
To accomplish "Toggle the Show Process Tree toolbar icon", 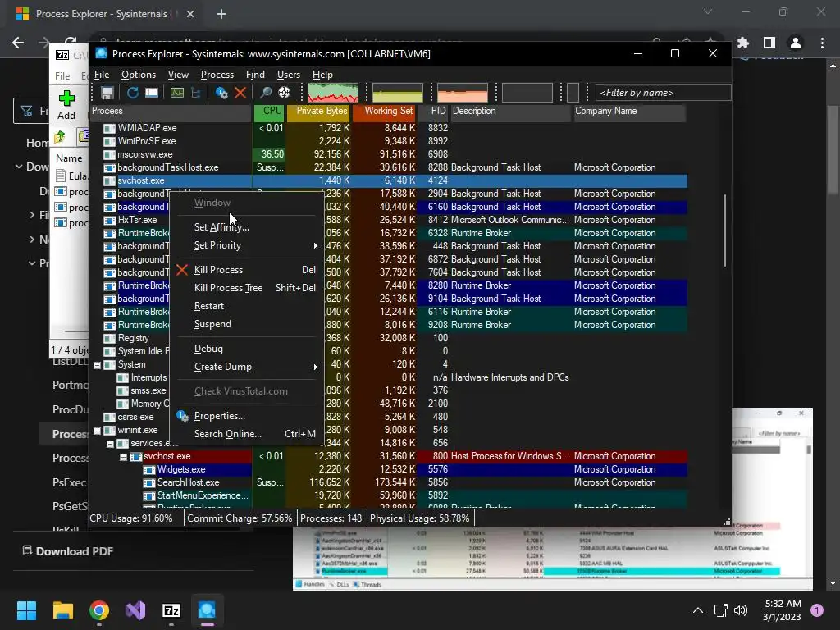I will click(196, 93).
